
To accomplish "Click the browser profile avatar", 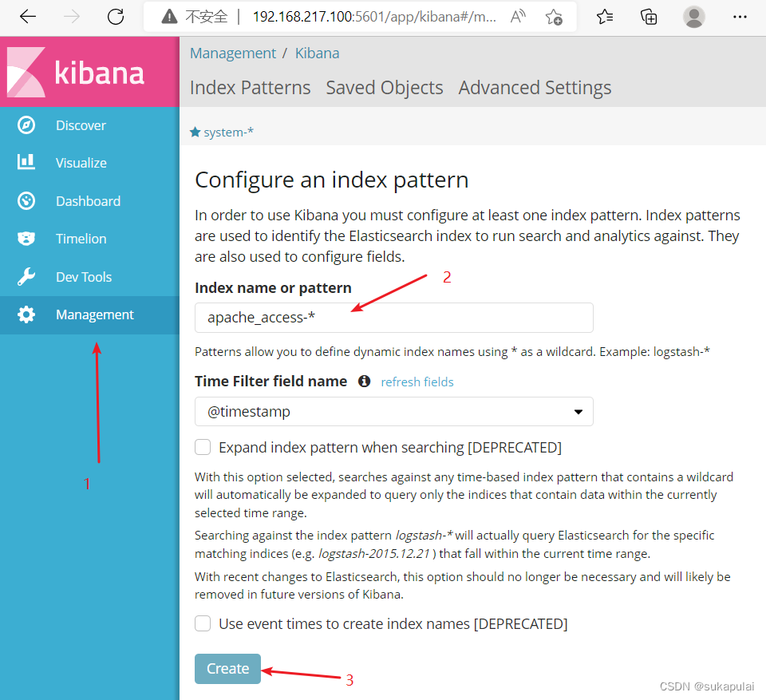I will 693,17.
